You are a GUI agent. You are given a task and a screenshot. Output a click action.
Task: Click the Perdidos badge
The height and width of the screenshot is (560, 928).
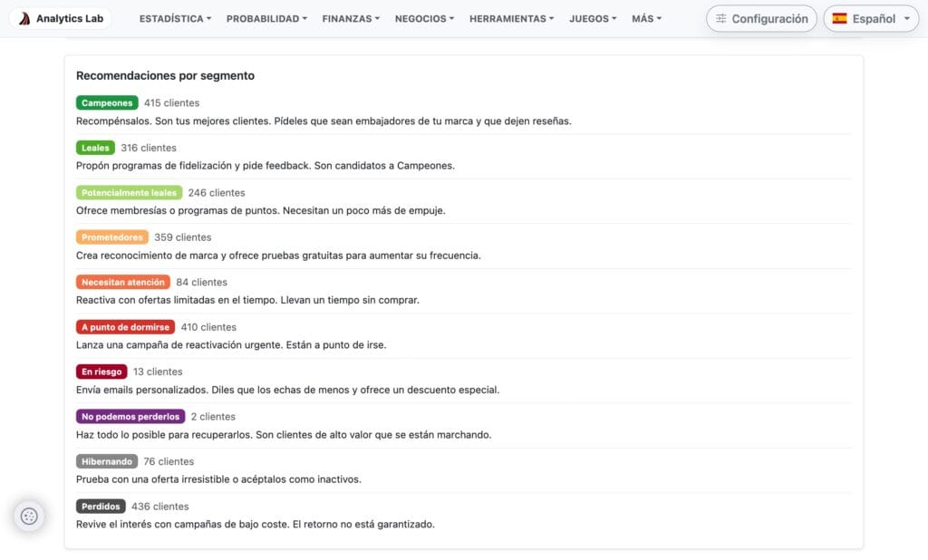101,507
